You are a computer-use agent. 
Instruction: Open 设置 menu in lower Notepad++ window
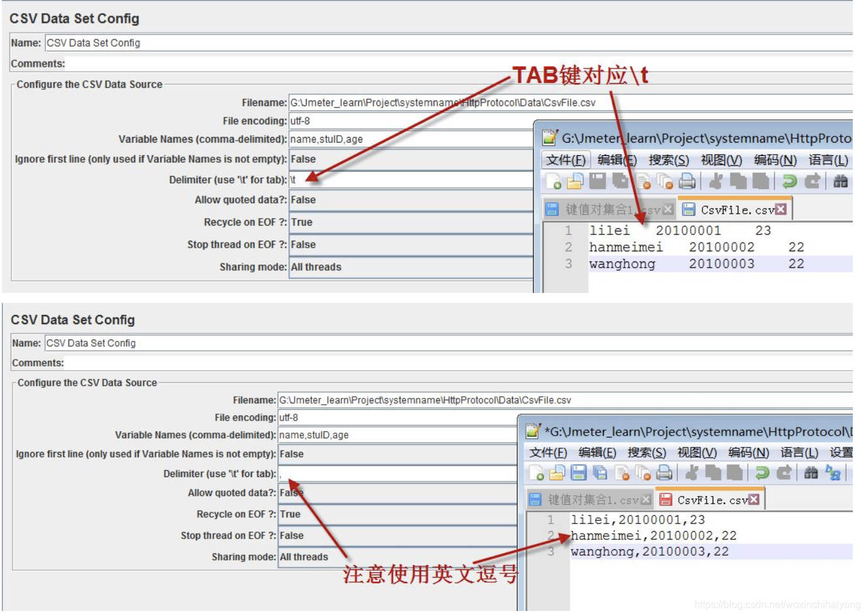(841, 453)
